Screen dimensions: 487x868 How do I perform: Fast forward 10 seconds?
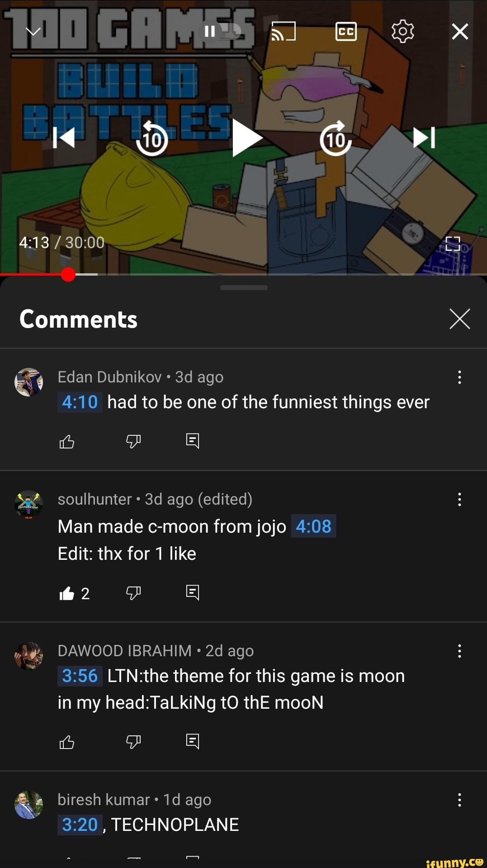click(336, 139)
